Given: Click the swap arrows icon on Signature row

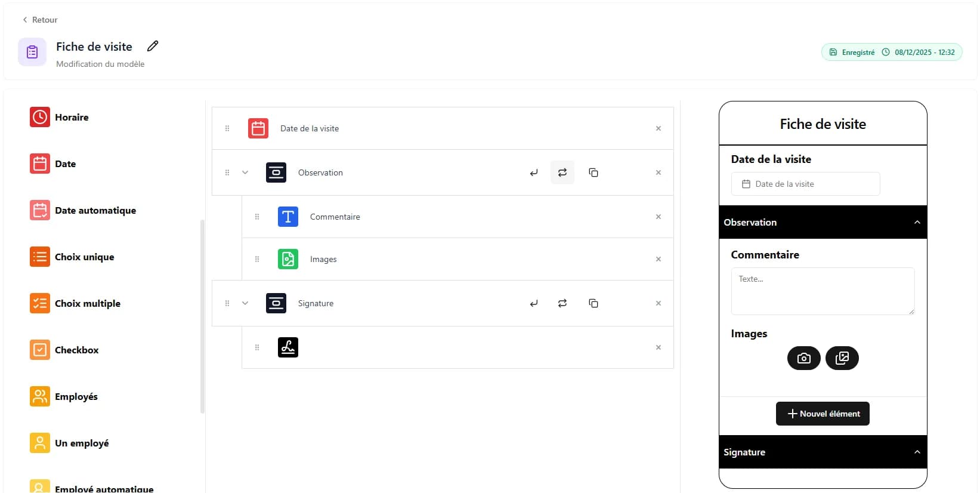Looking at the screenshot, I should (562, 303).
